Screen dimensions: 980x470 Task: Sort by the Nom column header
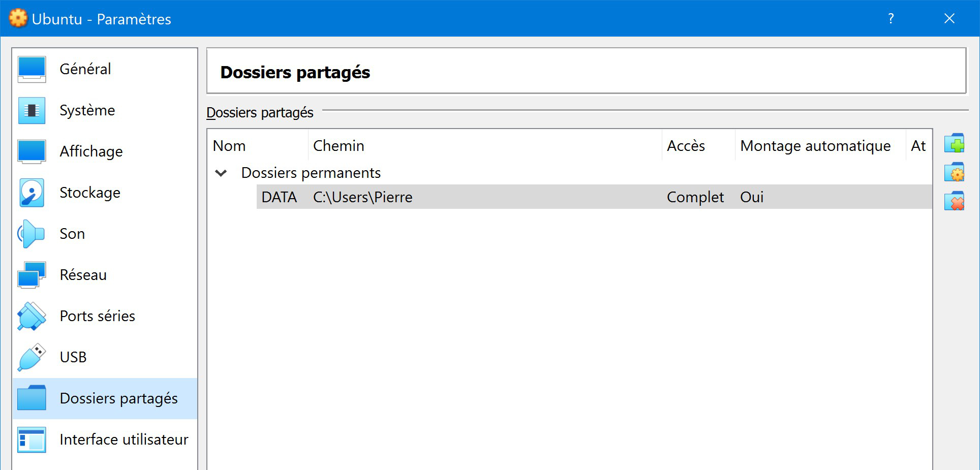pos(258,146)
